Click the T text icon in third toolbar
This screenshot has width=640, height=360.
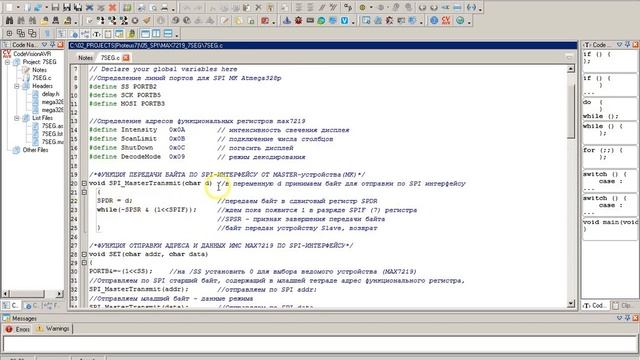[97, 34]
